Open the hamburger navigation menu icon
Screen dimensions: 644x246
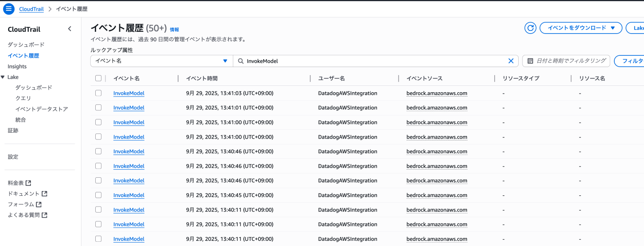pos(9,9)
